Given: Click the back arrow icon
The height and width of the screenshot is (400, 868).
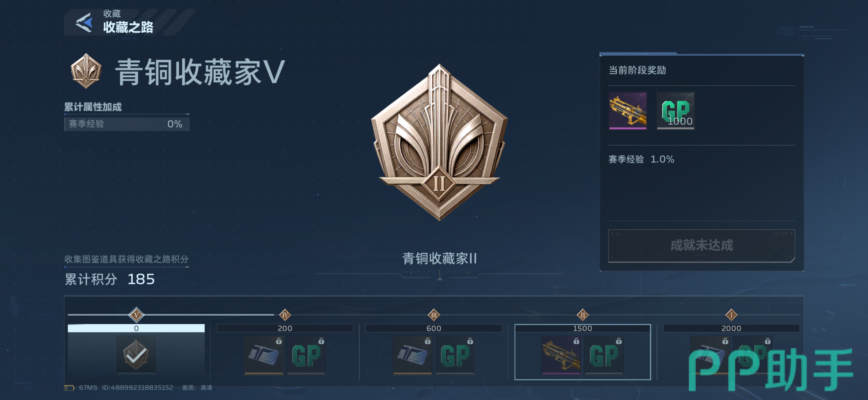Looking at the screenshot, I should 84,23.
